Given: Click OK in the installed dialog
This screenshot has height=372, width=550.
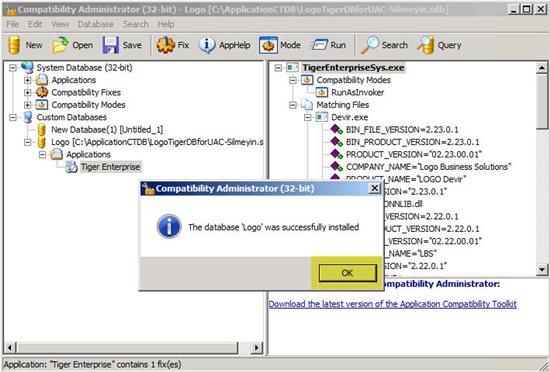Looking at the screenshot, I should coord(347,273).
